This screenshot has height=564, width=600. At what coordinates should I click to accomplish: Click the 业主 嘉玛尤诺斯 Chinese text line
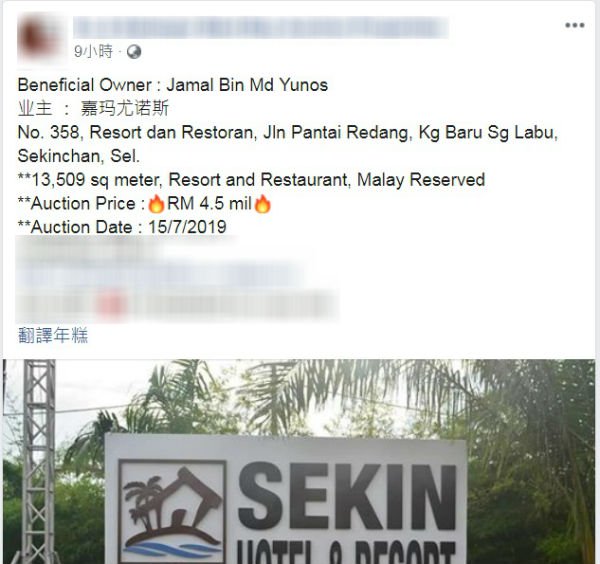point(93,109)
